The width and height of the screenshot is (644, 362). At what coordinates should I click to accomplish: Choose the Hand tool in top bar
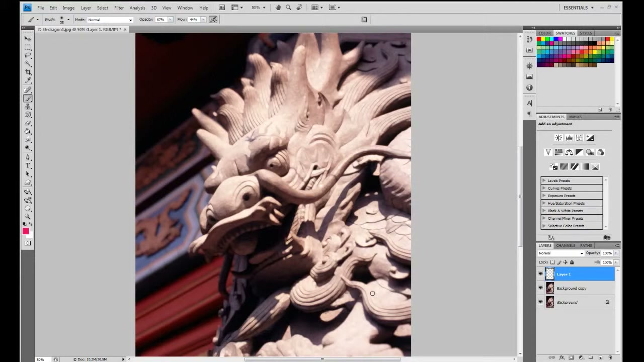point(278,8)
